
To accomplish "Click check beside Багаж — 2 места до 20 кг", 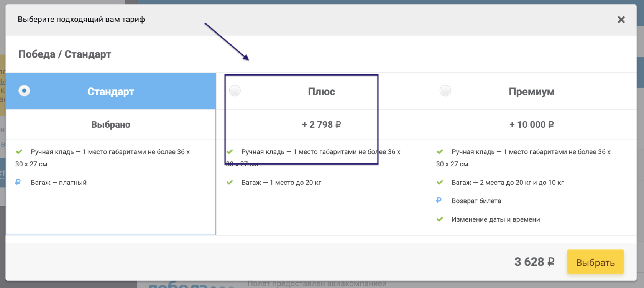I will coord(440,183).
